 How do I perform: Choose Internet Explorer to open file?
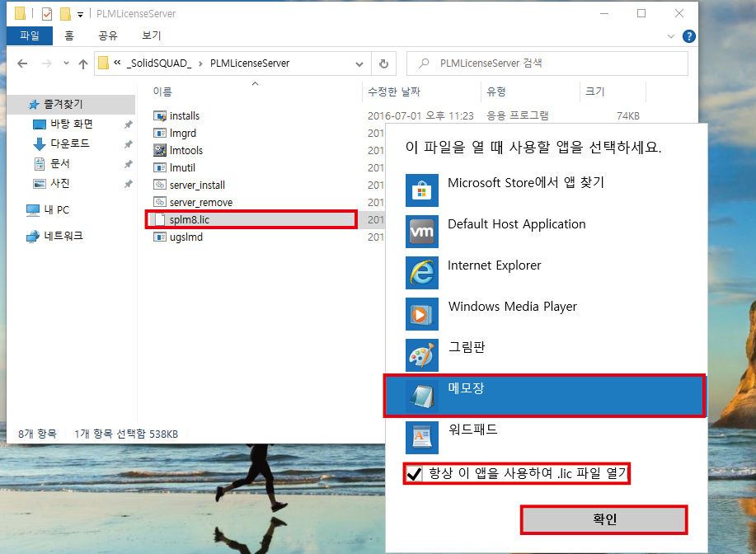545,272
